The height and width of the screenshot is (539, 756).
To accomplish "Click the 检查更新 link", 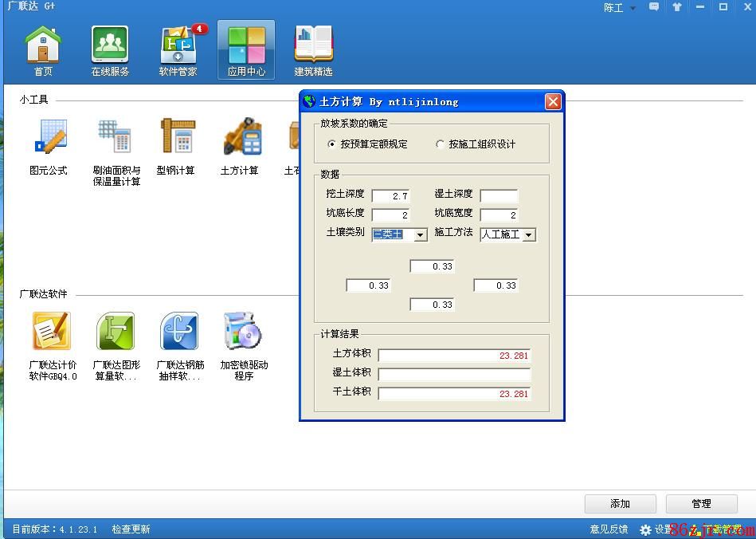I will click(x=131, y=529).
